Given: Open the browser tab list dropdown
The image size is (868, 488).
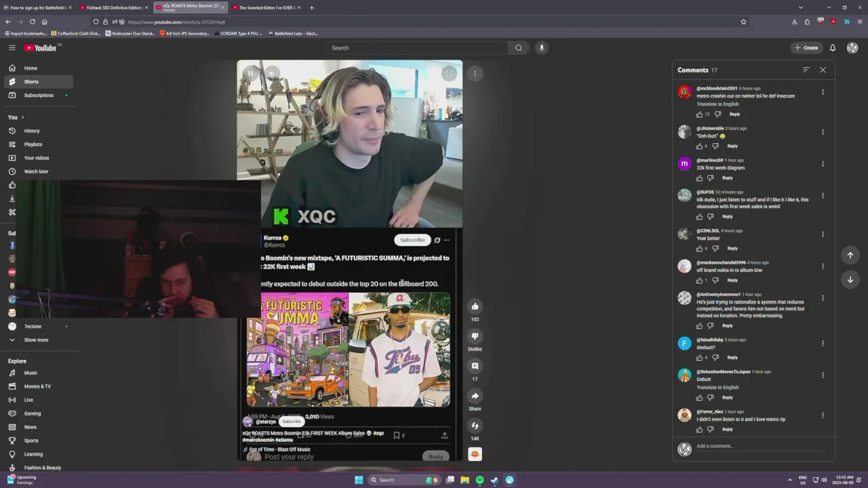Looking at the screenshot, I should pyautogui.click(x=800, y=7).
